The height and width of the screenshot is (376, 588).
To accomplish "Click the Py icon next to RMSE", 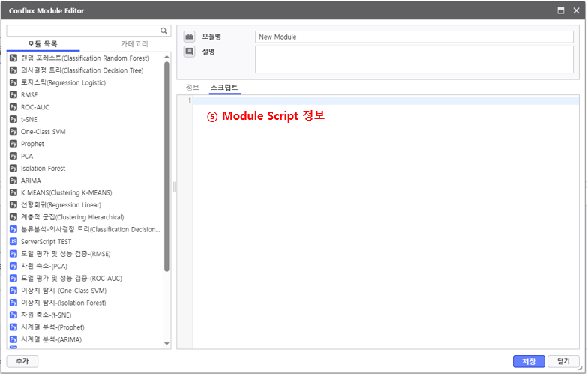I will click(x=13, y=95).
